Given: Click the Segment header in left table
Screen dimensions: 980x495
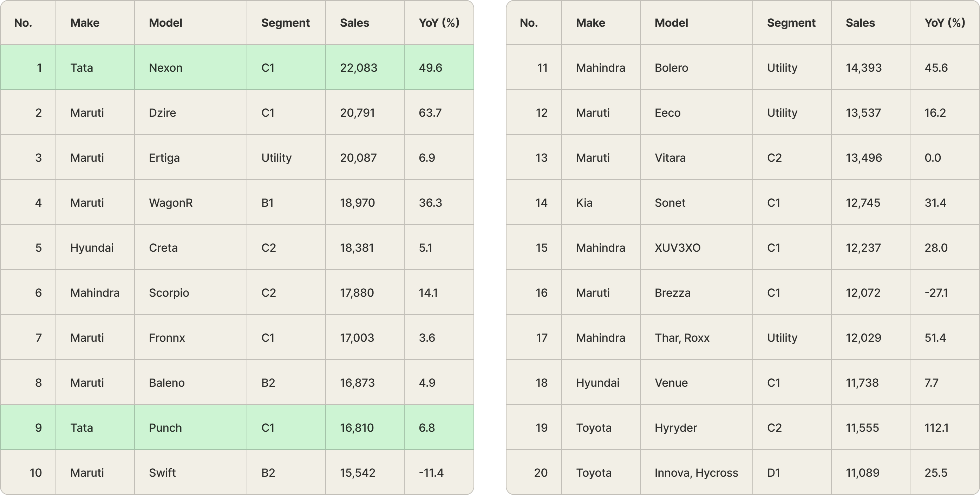Looking at the screenshot, I should coord(285,23).
